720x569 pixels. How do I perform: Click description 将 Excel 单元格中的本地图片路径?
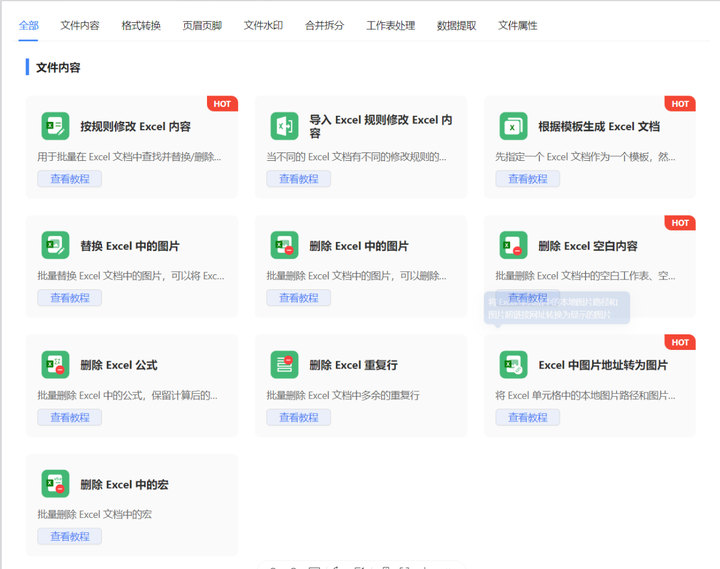(585, 395)
